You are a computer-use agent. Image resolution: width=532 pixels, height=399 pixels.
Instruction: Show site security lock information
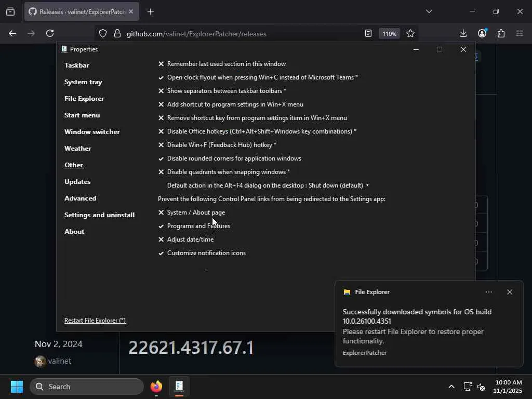point(117,33)
